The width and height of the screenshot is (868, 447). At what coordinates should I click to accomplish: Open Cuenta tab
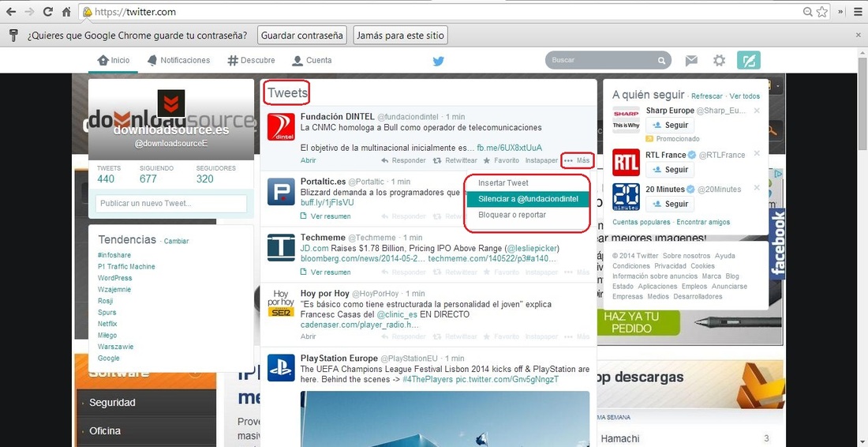click(x=312, y=60)
